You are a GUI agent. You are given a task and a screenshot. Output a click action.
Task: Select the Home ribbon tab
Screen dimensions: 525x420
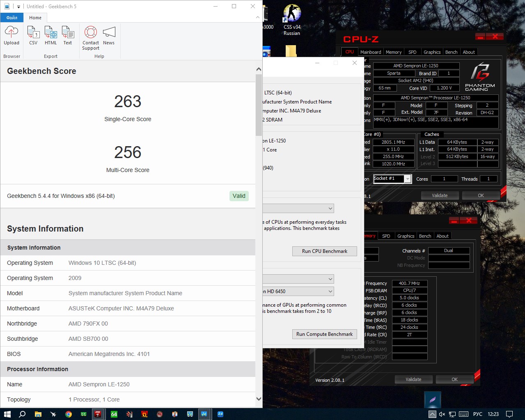point(35,18)
